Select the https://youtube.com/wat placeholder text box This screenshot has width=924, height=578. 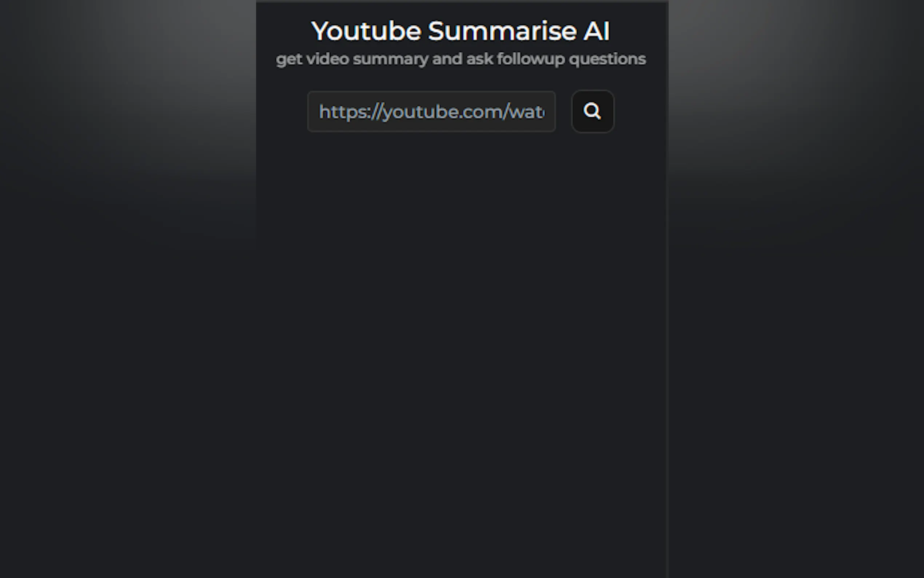431,111
